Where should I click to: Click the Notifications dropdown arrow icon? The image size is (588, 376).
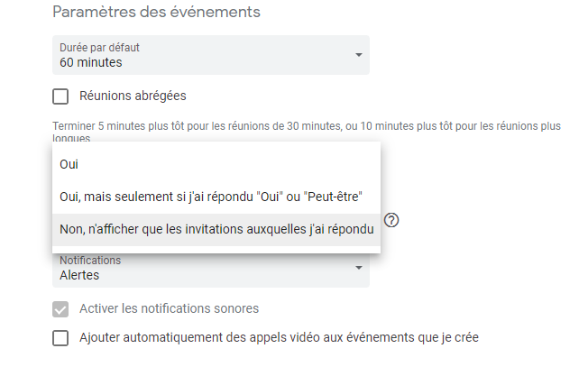pos(358,268)
